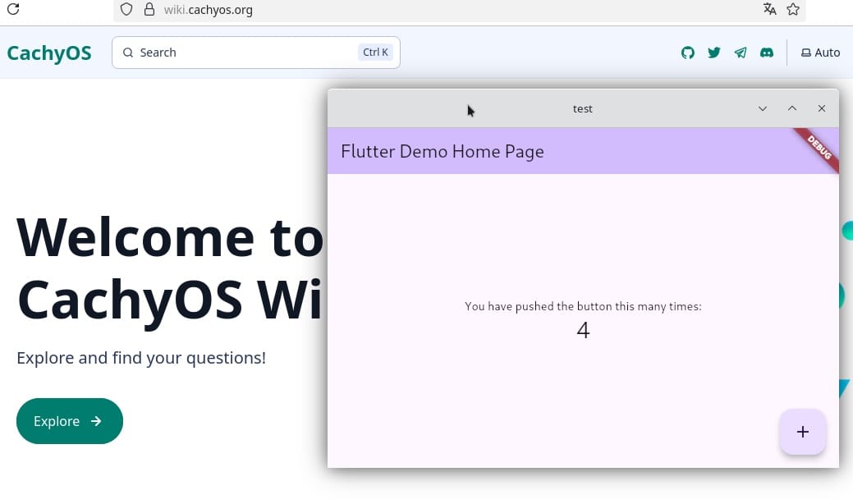The height and width of the screenshot is (504, 853).
Task: Minimize the test window with down chevron
Action: (763, 108)
